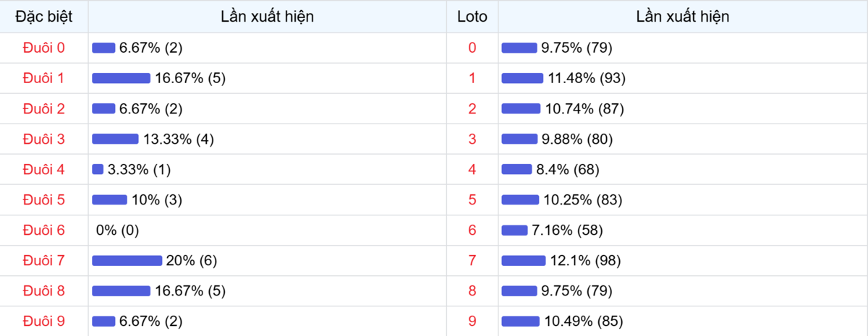Screen dimensions: 868x336
Task: Select the "Đuôi 3" link
Action: pyautogui.click(x=44, y=139)
